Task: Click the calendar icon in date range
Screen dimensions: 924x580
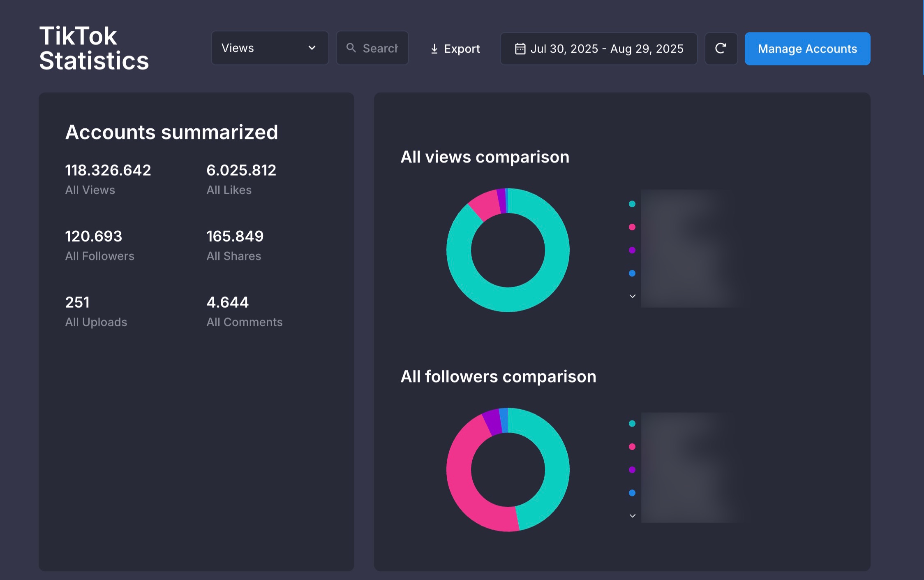Action: click(520, 49)
